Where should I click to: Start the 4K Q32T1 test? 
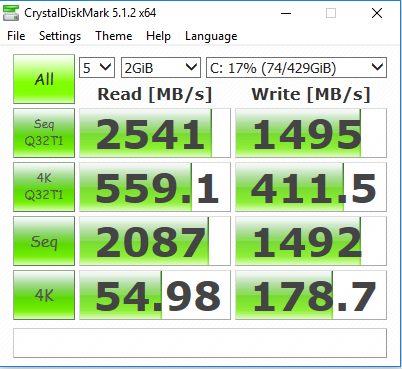(44, 187)
